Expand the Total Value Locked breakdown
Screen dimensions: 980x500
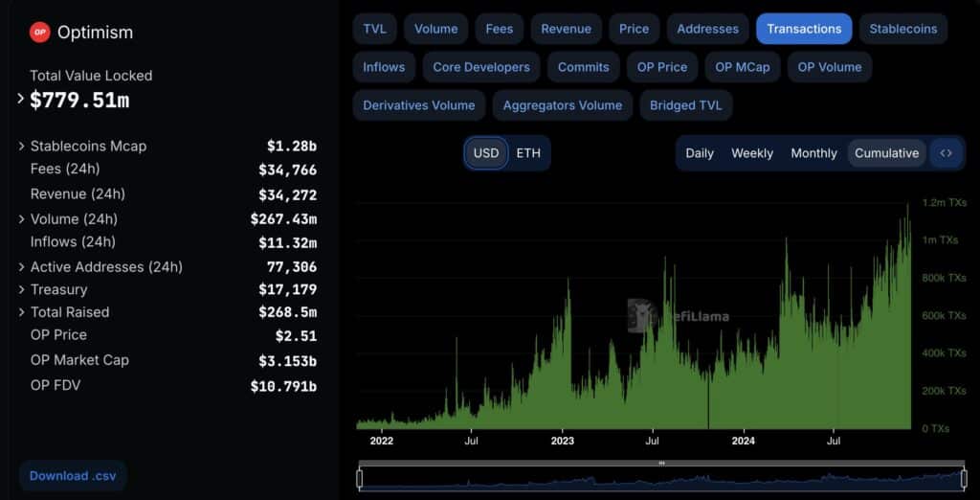click(21, 99)
